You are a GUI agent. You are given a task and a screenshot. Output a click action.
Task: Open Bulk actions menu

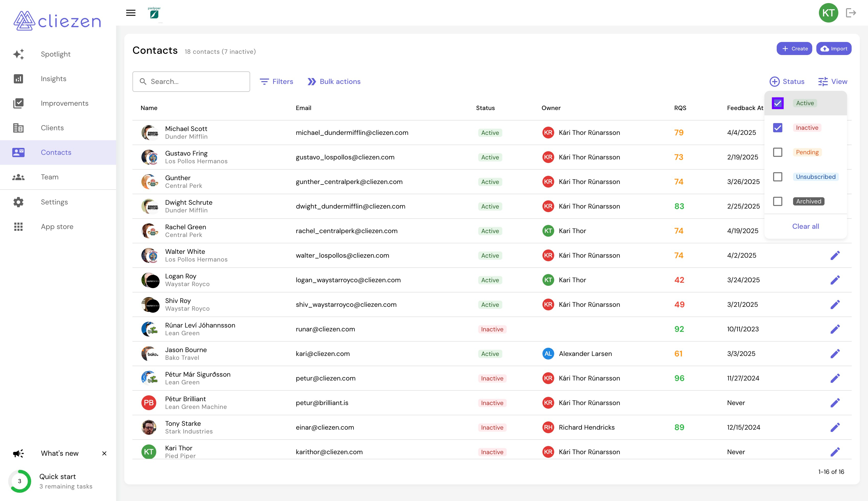pos(334,82)
